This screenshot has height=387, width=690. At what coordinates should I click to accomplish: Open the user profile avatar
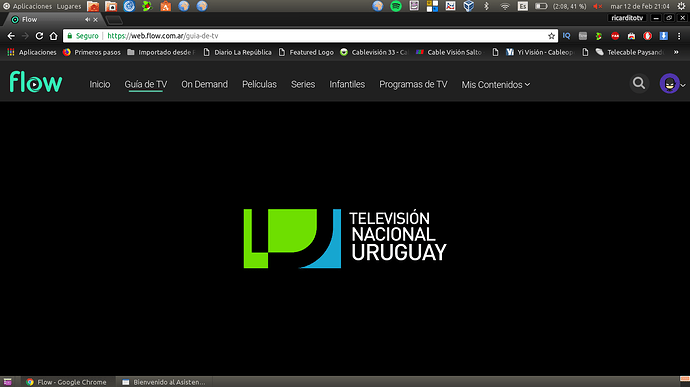click(669, 84)
